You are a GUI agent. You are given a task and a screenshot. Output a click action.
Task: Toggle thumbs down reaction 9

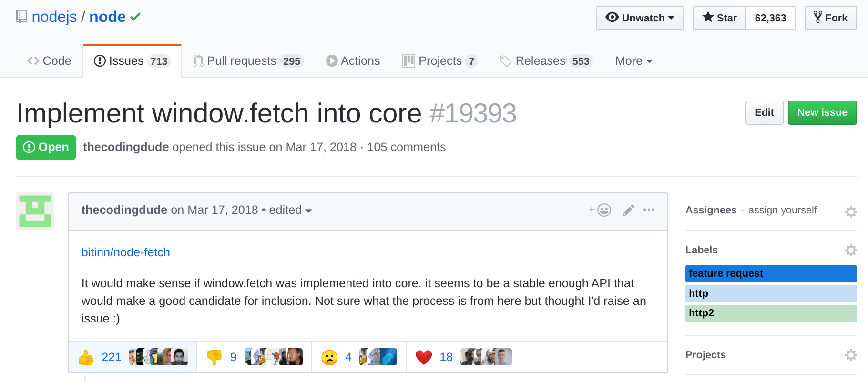pos(254,357)
